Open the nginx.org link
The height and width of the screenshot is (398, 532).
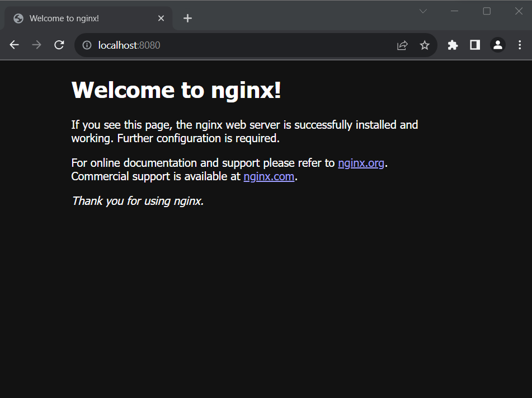361,163
